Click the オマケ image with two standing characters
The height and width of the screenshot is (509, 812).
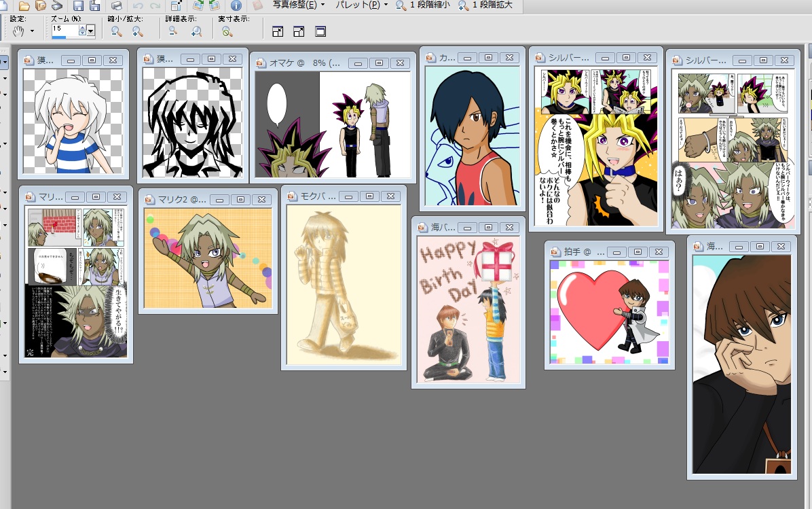click(333, 125)
